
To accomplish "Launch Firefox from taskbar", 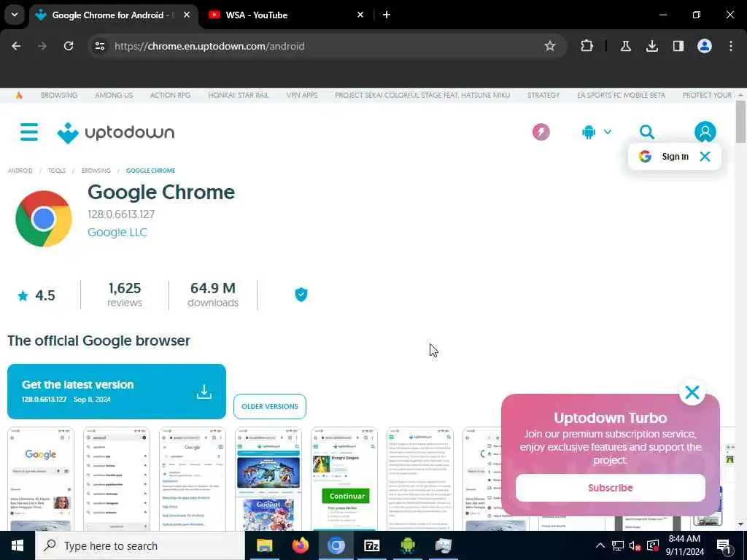I will (x=300, y=545).
